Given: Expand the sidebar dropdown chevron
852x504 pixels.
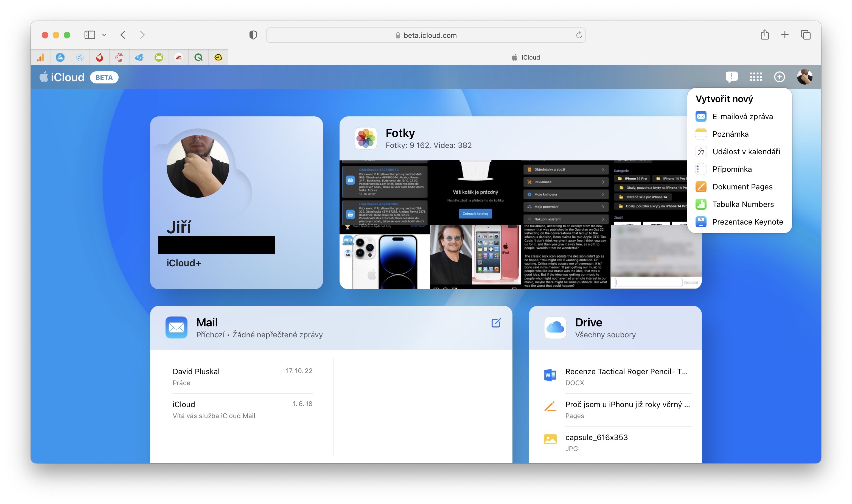Looking at the screenshot, I should [104, 35].
